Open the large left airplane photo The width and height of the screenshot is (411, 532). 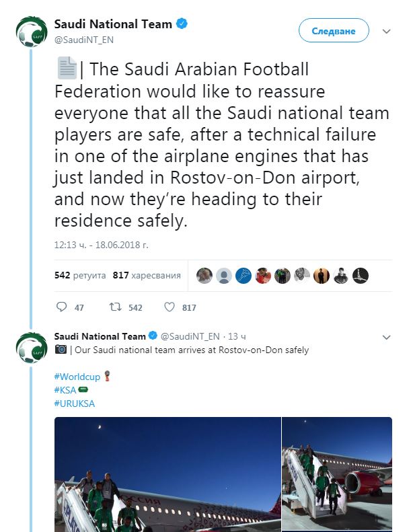click(x=167, y=474)
